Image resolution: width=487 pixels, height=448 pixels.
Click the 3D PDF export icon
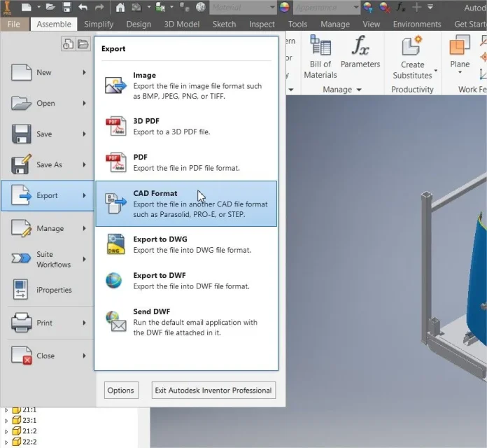coord(116,126)
